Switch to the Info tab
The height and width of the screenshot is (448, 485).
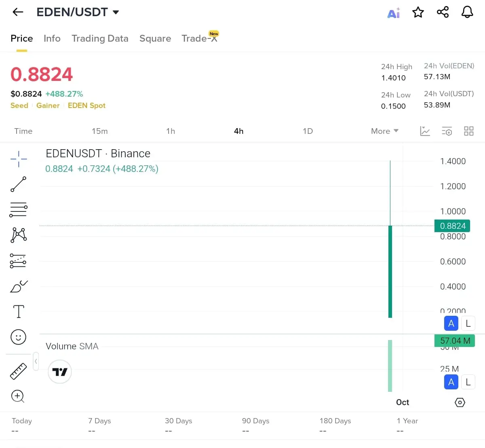point(52,38)
